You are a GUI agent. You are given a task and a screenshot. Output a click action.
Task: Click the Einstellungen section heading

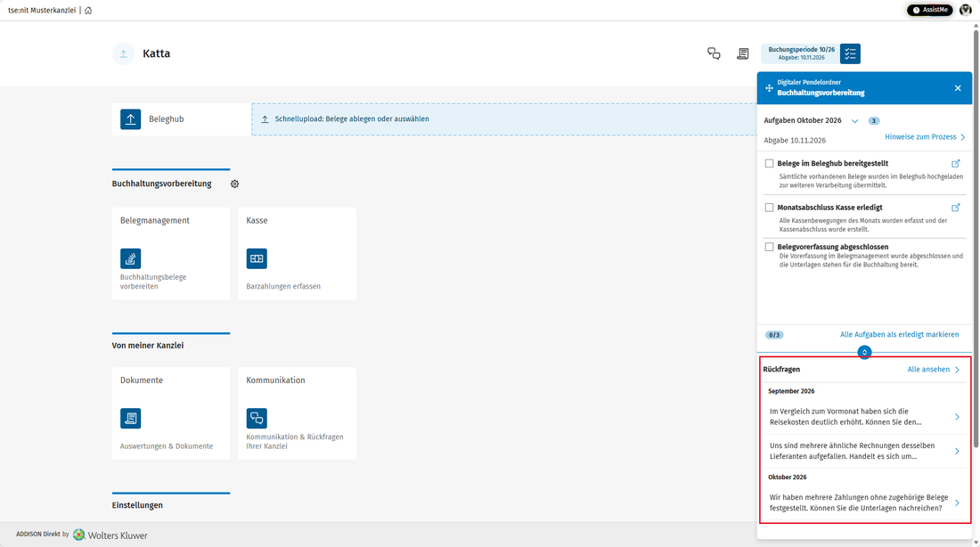pyautogui.click(x=137, y=505)
